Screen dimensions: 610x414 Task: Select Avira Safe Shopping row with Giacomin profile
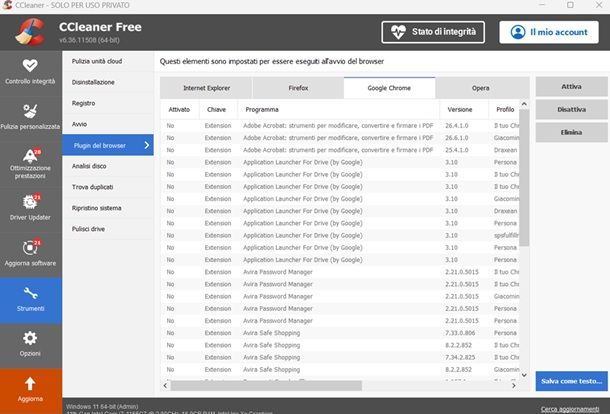(340, 369)
